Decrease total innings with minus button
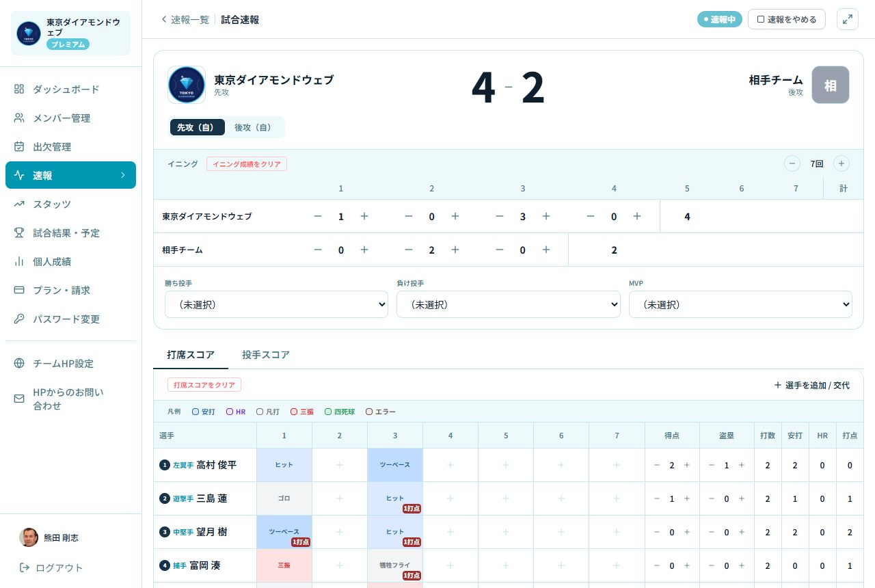The width and height of the screenshot is (875, 588). click(x=792, y=163)
